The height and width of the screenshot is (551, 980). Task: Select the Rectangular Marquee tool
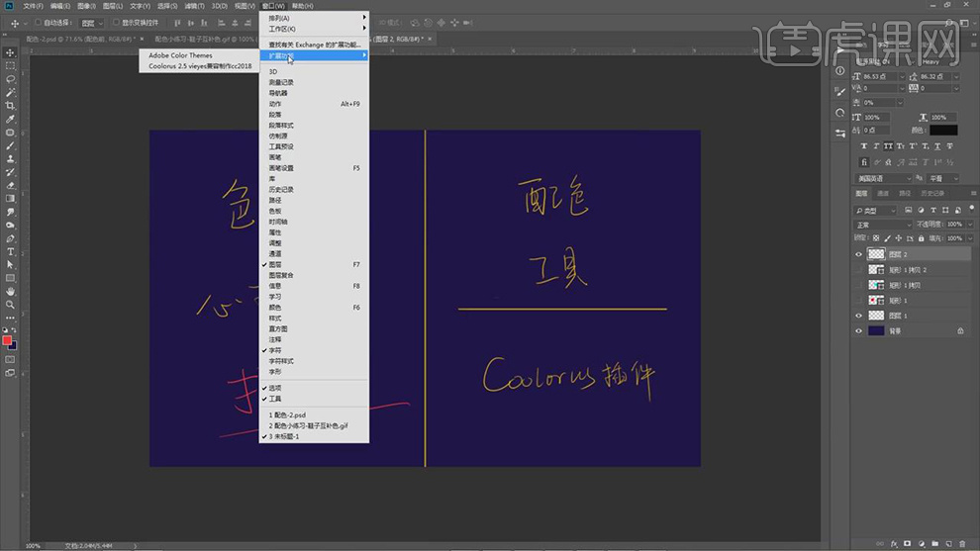click(10, 65)
